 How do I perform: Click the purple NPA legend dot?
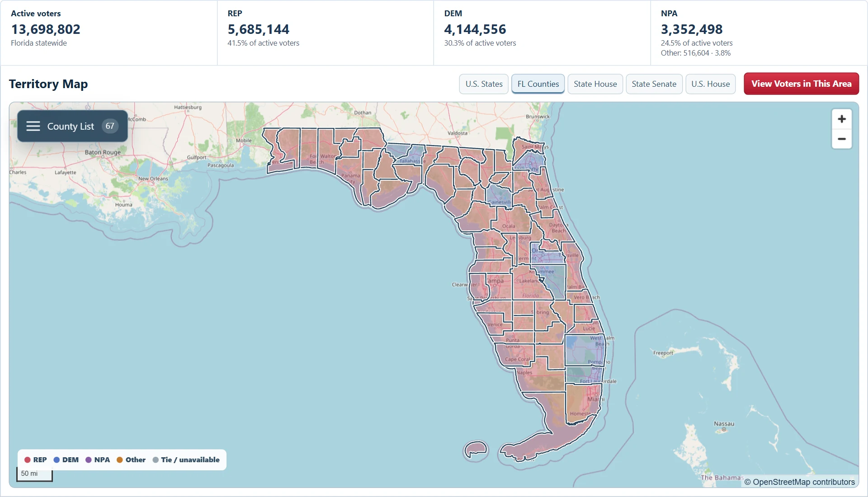[x=89, y=460]
